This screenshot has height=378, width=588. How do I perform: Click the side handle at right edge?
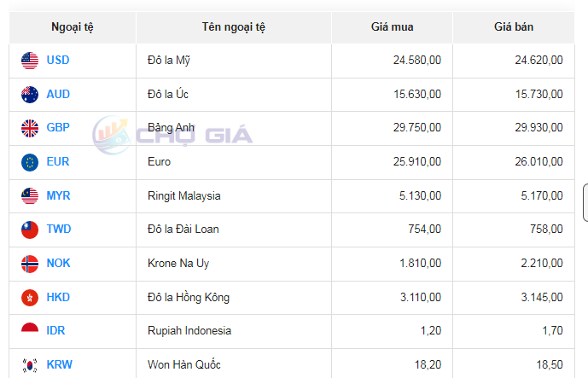coord(585,203)
